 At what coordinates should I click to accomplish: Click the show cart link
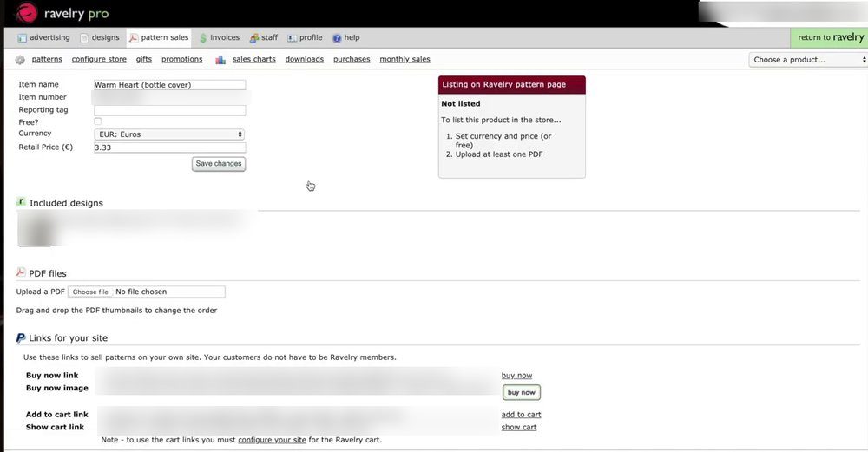[x=519, y=427]
